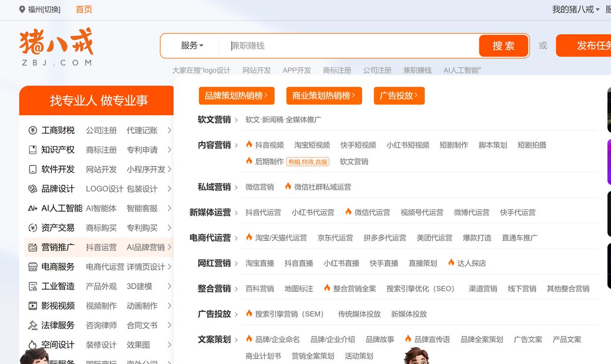Click the 影视视频 film icon
The width and height of the screenshot is (611, 364).
click(x=33, y=306)
